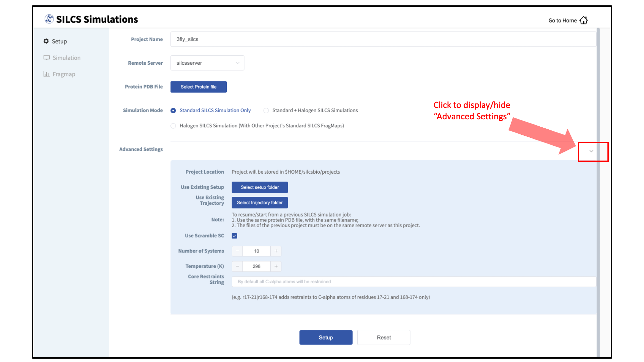Uncheck the Use Scramble SC checkbox

coord(234,236)
